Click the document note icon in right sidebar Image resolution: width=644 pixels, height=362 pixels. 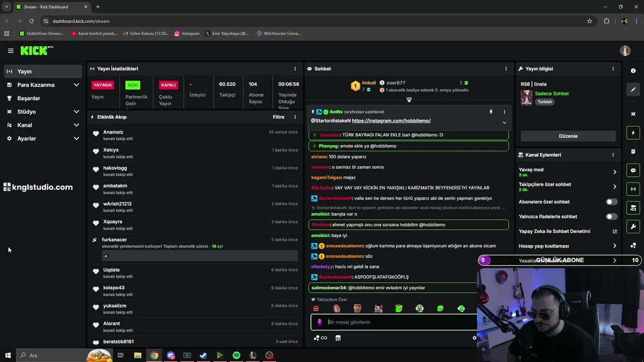[633, 151]
